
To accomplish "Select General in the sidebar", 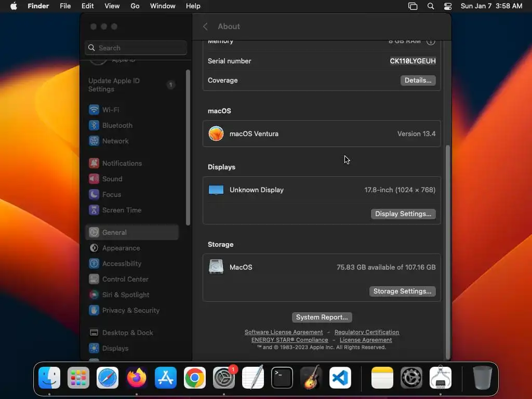I will point(132,232).
